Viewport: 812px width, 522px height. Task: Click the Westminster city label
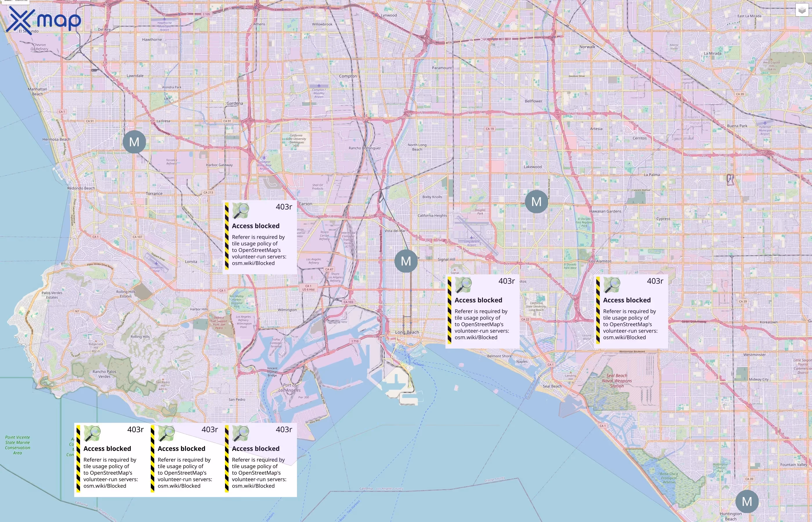[754, 355]
